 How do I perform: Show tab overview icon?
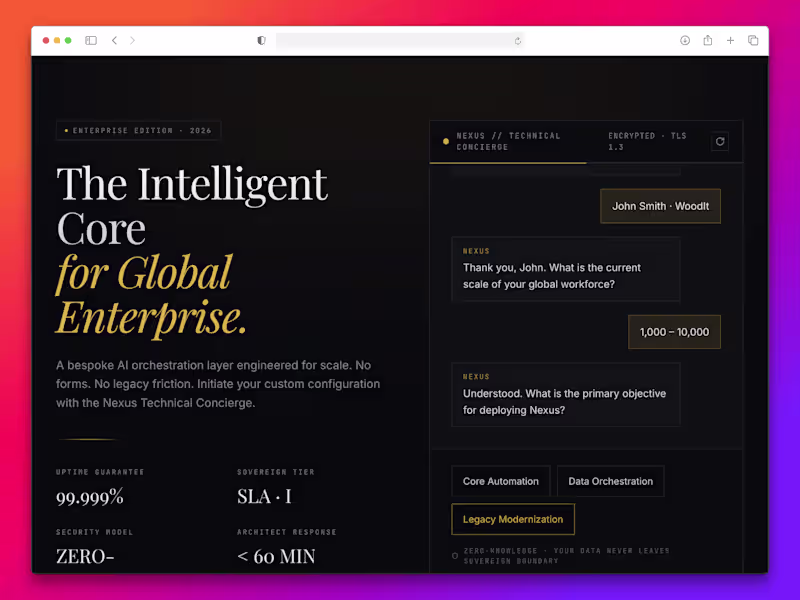[753, 40]
